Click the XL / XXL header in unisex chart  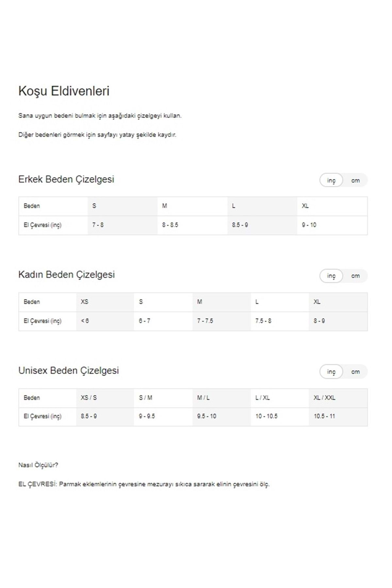[338, 398]
